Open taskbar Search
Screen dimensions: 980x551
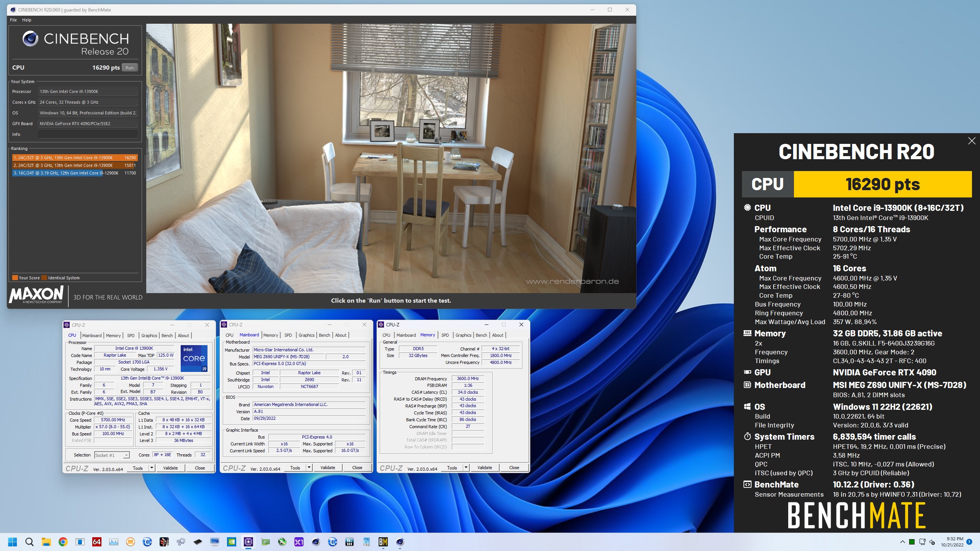(29, 542)
